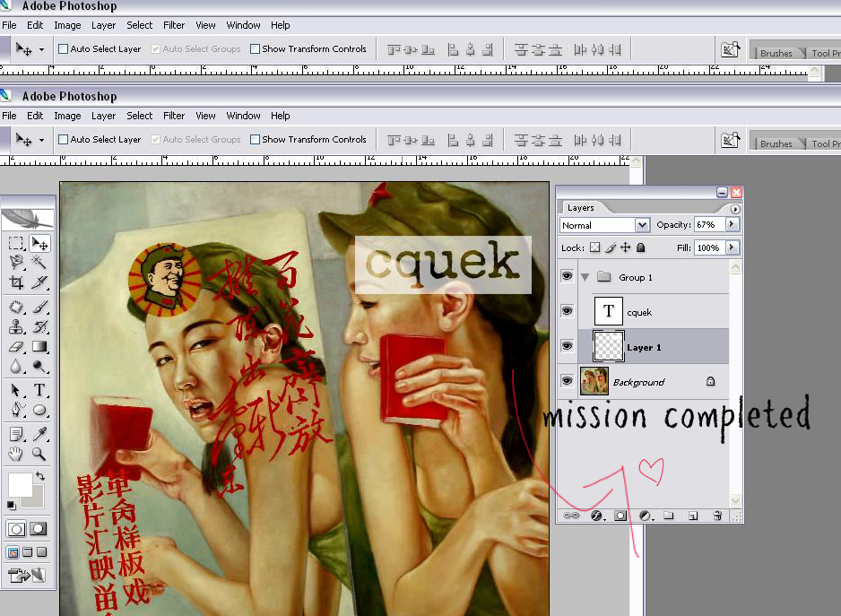Select the Pen tool

click(17, 410)
